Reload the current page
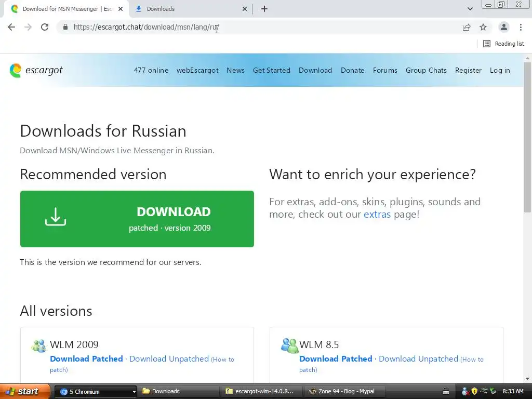 (45, 27)
